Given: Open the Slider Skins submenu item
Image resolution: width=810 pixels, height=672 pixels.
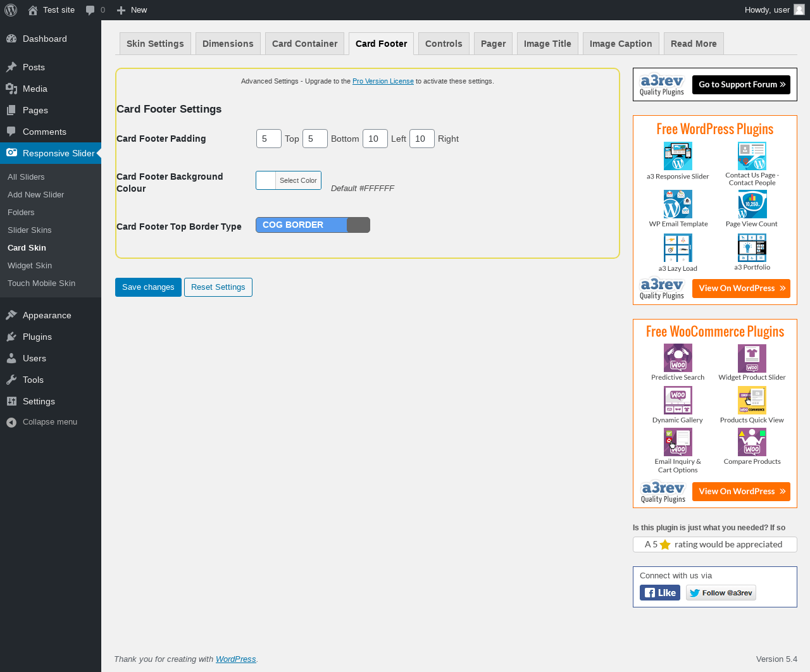Looking at the screenshot, I should point(30,230).
